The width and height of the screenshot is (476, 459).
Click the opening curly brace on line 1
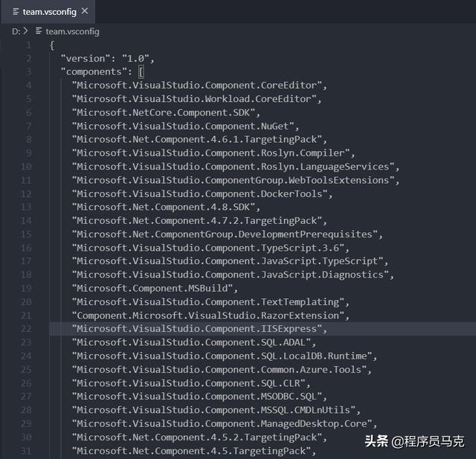coord(52,45)
